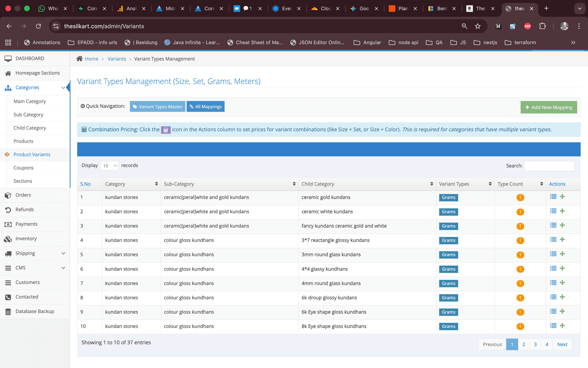Click the Orders icon in sidebar
Viewport: 588px width, 368px height.
(8, 195)
